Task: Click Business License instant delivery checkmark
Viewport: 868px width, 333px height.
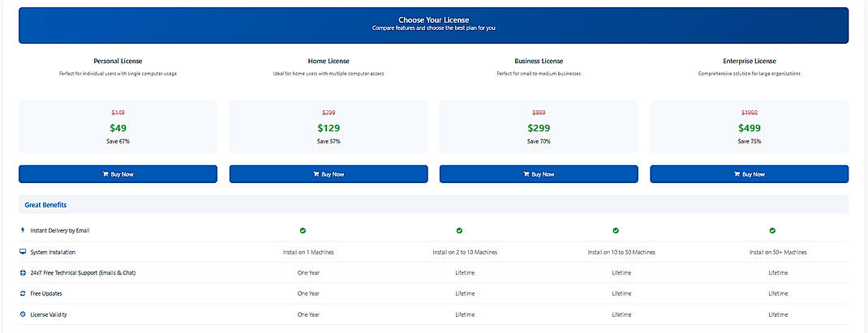Action: (617, 231)
